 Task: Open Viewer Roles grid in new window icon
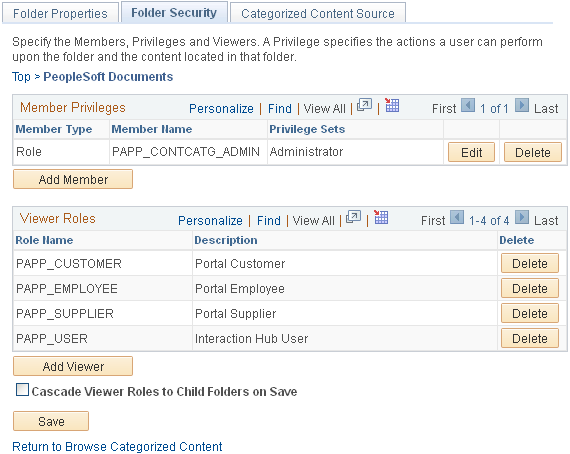pyautogui.click(x=353, y=217)
